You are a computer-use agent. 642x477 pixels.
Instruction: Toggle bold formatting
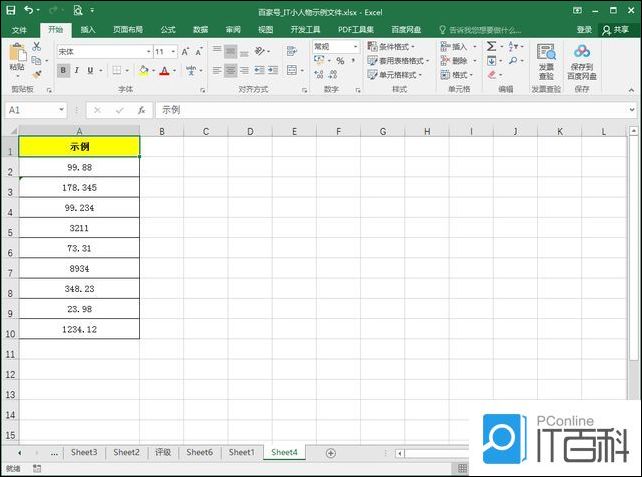coord(63,70)
